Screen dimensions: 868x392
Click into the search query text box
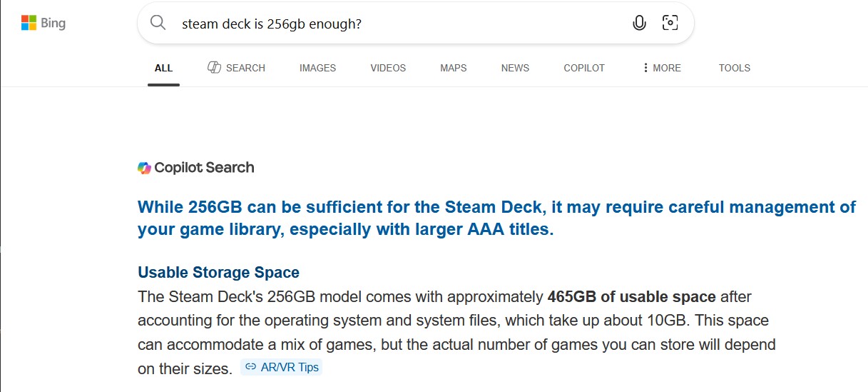pyautogui.click(x=399, y=23)
